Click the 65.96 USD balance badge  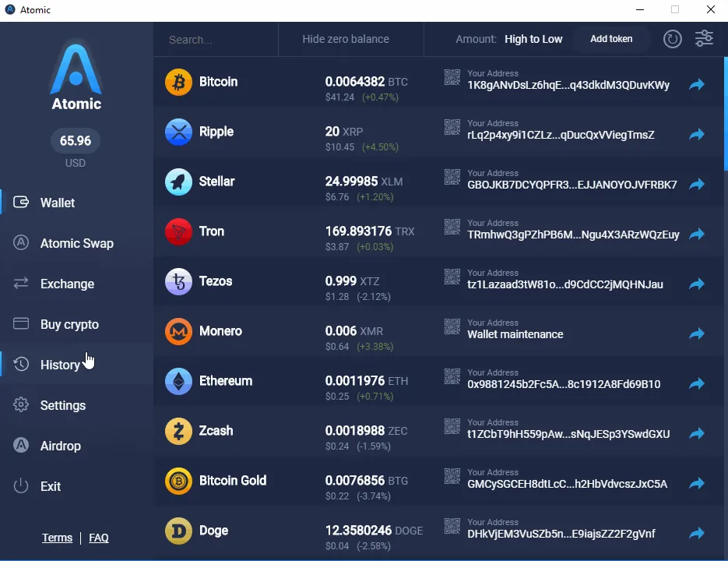pos(76,141)
